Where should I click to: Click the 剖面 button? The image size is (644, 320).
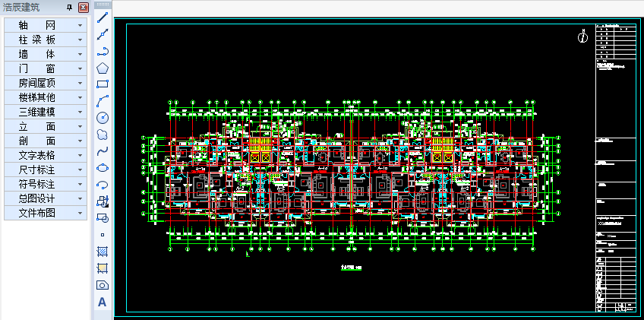(46, 141)
